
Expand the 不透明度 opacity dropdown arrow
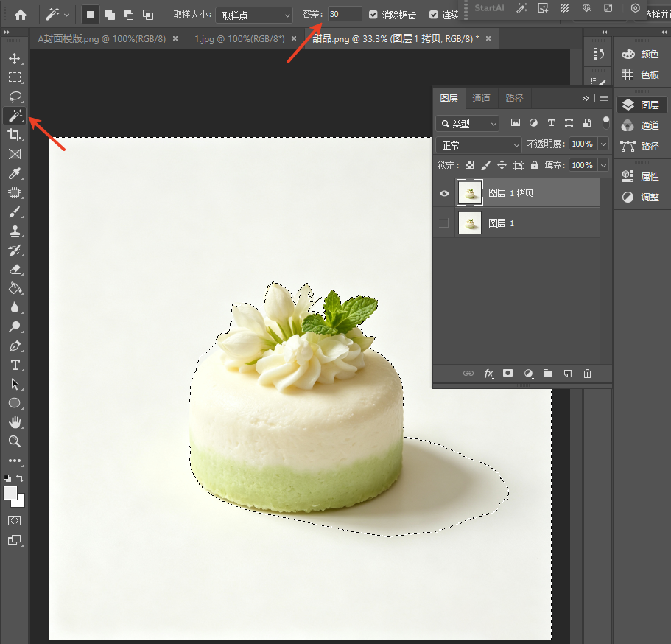click(603, 144)
